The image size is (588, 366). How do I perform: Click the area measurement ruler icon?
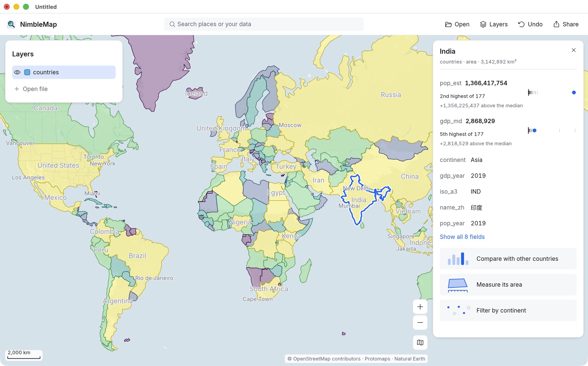click(458, 285)
